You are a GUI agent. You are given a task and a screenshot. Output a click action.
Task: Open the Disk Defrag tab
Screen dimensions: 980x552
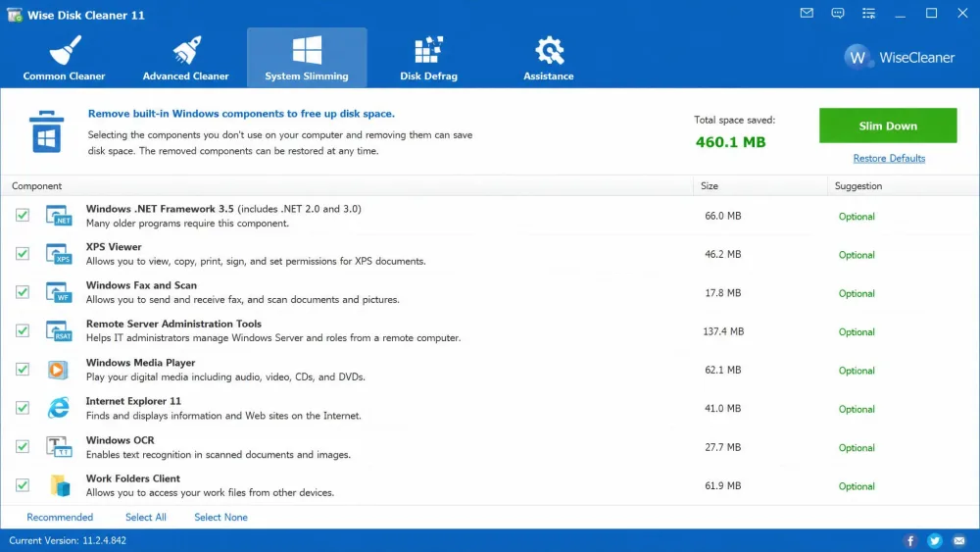pyautogui.click(x=429, y=58)
